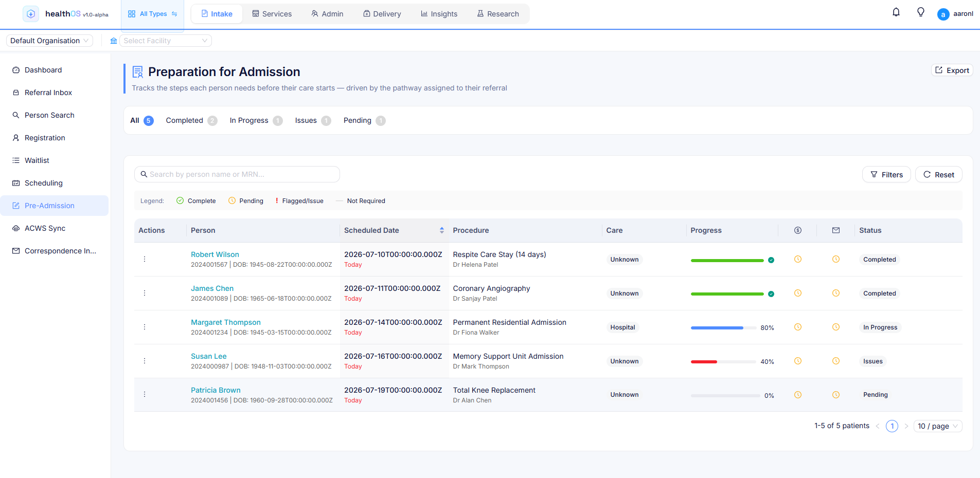Open Person Search in the sidebar

(55, 115)
